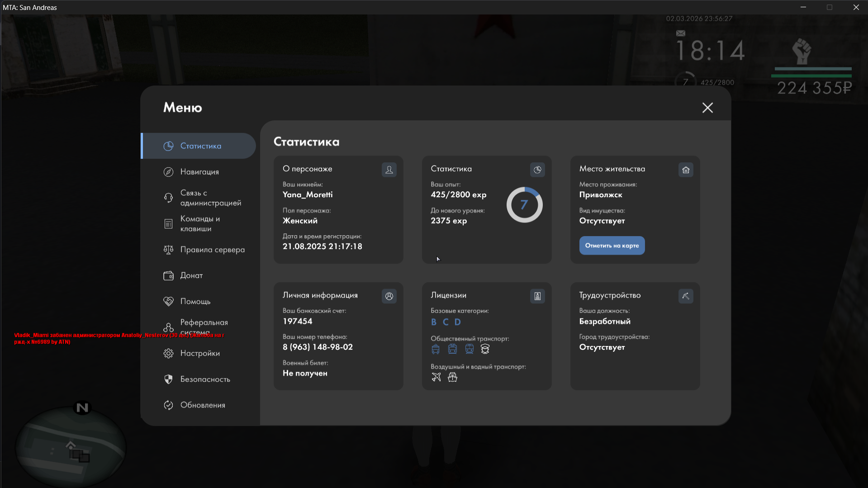This screenshot has width=868, height=488.
Task: Switch to the Настройки section
Action: click(199, 353)
